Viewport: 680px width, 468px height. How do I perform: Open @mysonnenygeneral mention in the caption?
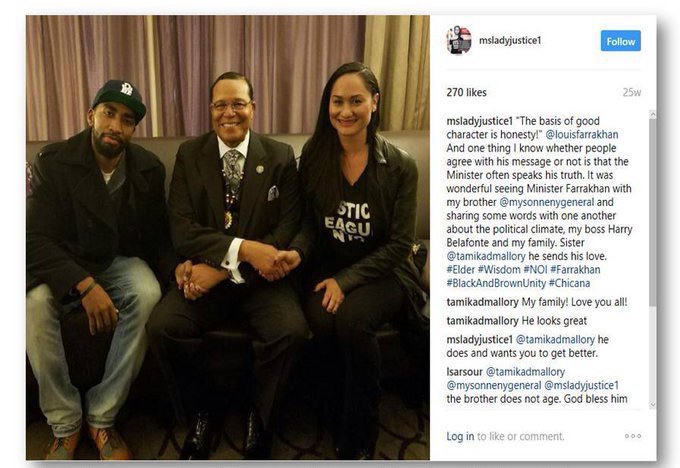(546, 202)
